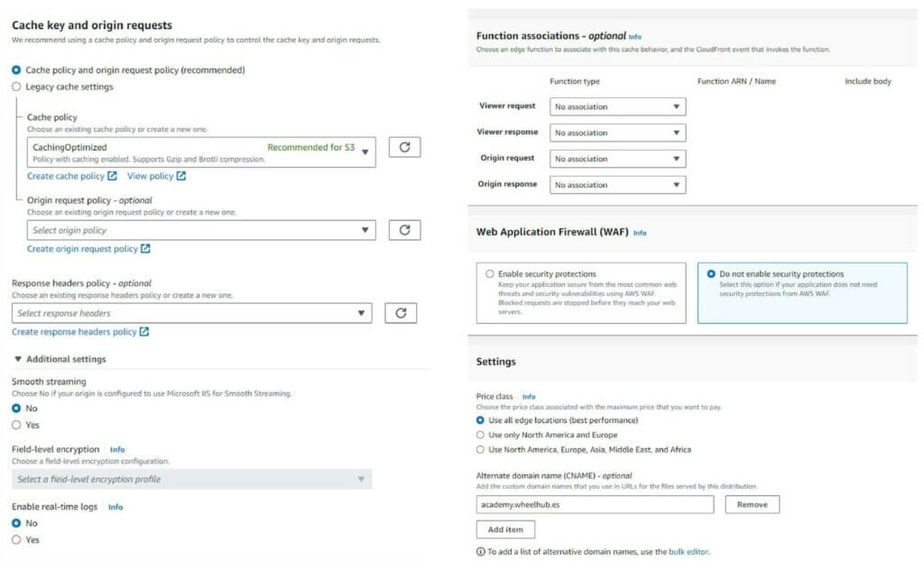
Task: Click external icon beside Create origin request policy
Action: [146, 249]
